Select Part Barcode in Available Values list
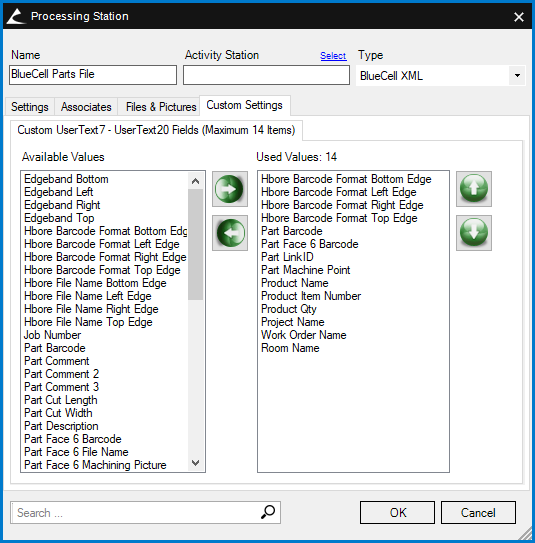This screenshot has width=535, height=543. point(55,348)
